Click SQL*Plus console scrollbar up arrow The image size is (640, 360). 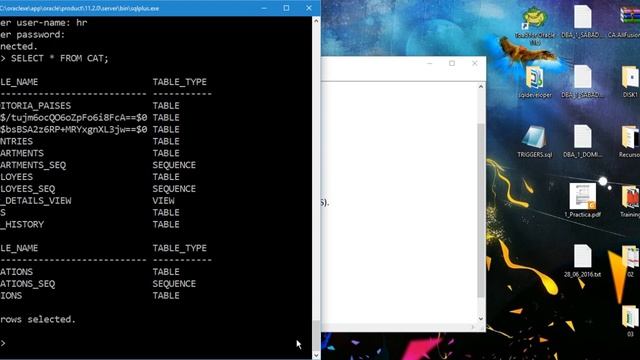point(316,20)
